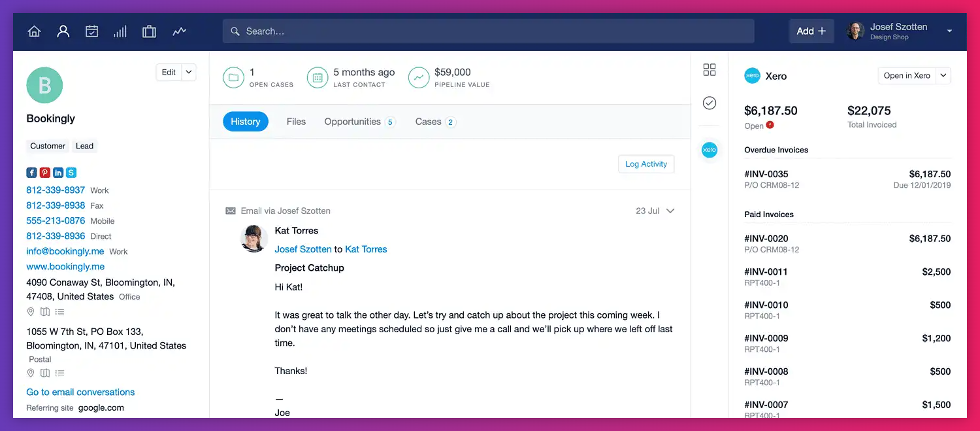Click the Search input field

[x=489, y=31]
